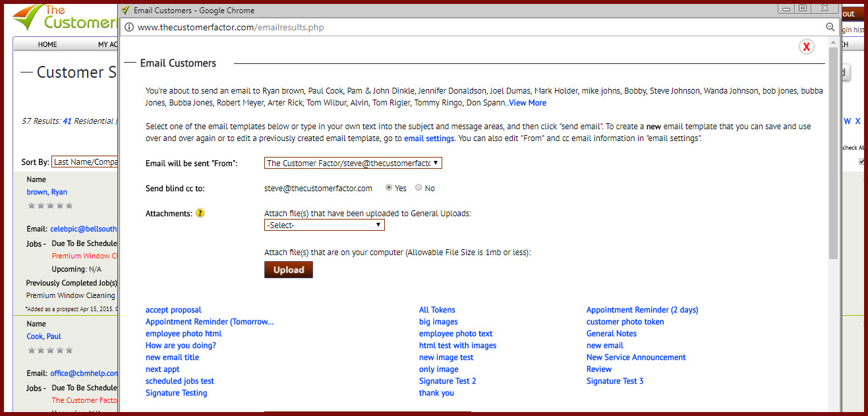Click The Customer Factor logo in background page
The image size is (868, 416).
tap(65, 18)
